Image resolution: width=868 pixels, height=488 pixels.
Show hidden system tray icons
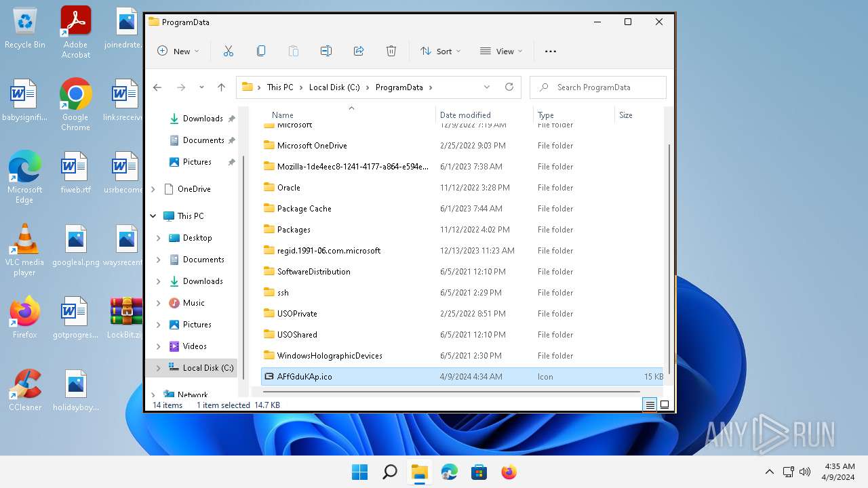click(x=769, y=472)
